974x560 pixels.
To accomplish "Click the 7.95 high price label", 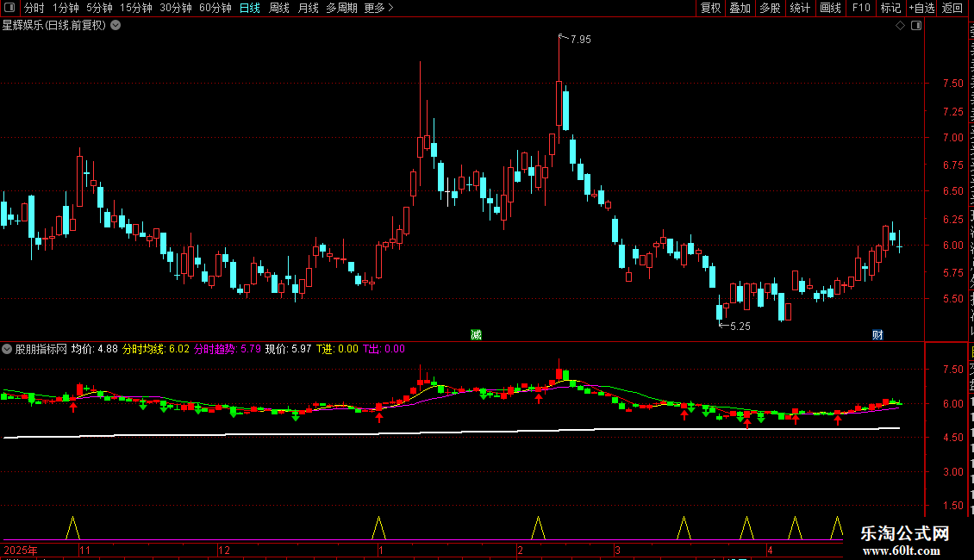I will tap(581, 40).
